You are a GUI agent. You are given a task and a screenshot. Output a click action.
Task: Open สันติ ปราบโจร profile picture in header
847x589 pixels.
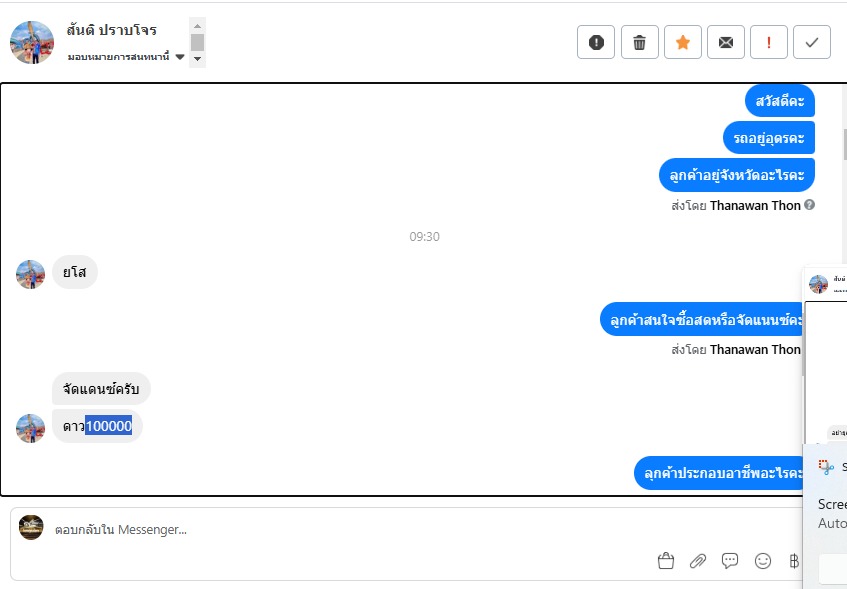pos(32,43)
